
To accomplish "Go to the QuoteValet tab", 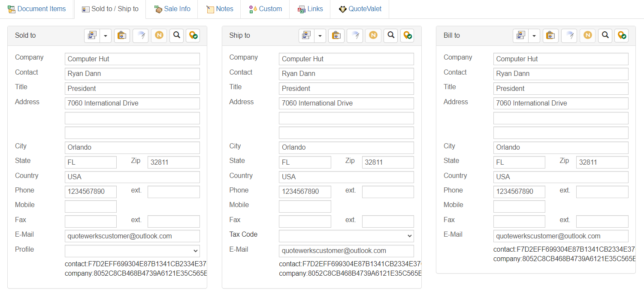I will (360, 9).
